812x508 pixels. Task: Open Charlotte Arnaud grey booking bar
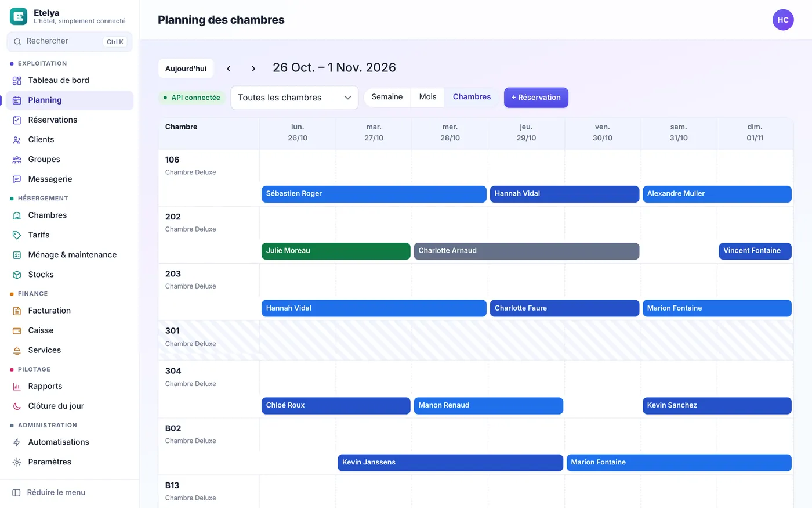(x=527, y=251)
